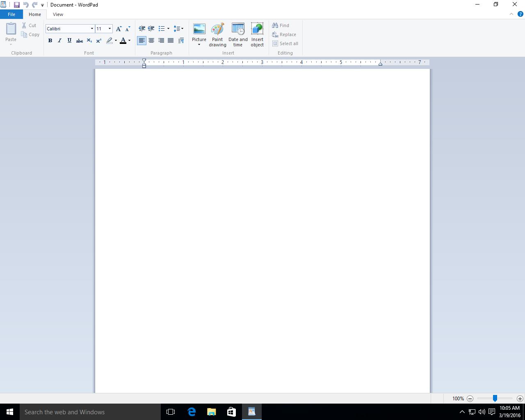
Task: Center align the text
Action: [151, 41]
